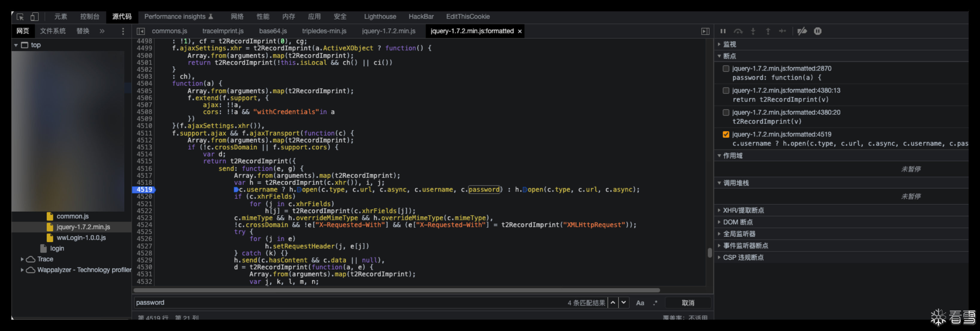Open the navigator three-dot menu

tap(123, 31)
